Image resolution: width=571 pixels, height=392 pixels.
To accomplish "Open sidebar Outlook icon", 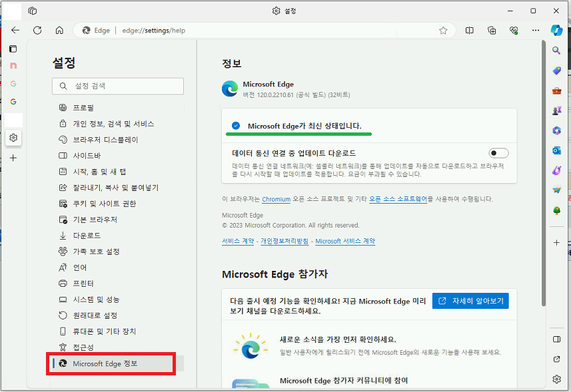I will point(556,150).
